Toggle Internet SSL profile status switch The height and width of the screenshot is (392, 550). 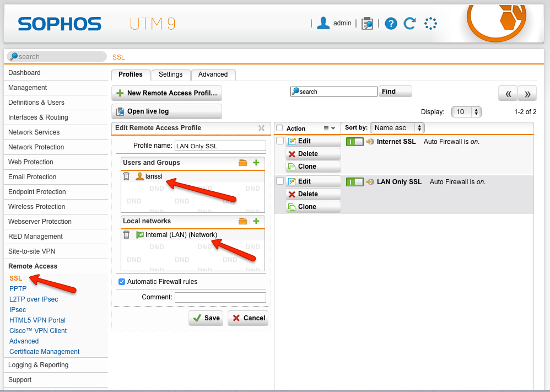(x=354, y=142)
